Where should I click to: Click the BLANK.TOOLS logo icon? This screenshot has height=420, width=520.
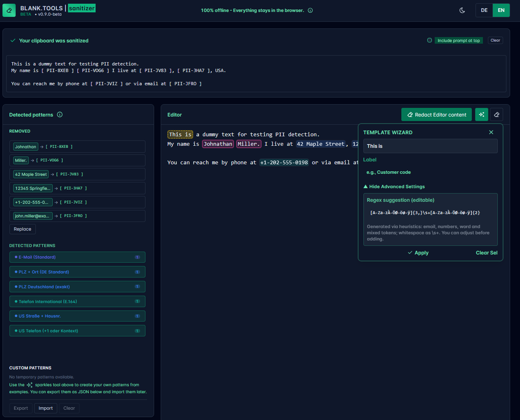9,10
